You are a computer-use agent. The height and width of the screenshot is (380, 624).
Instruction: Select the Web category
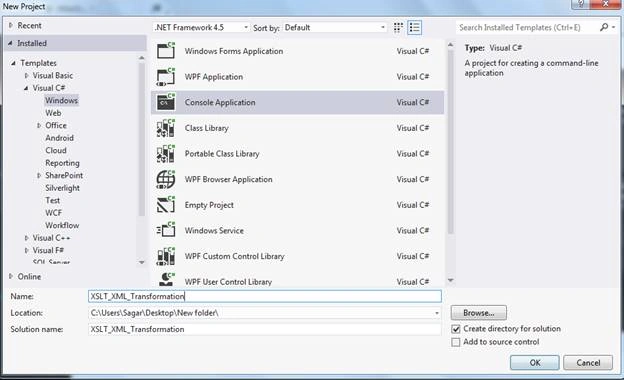(x=53, y=113)
